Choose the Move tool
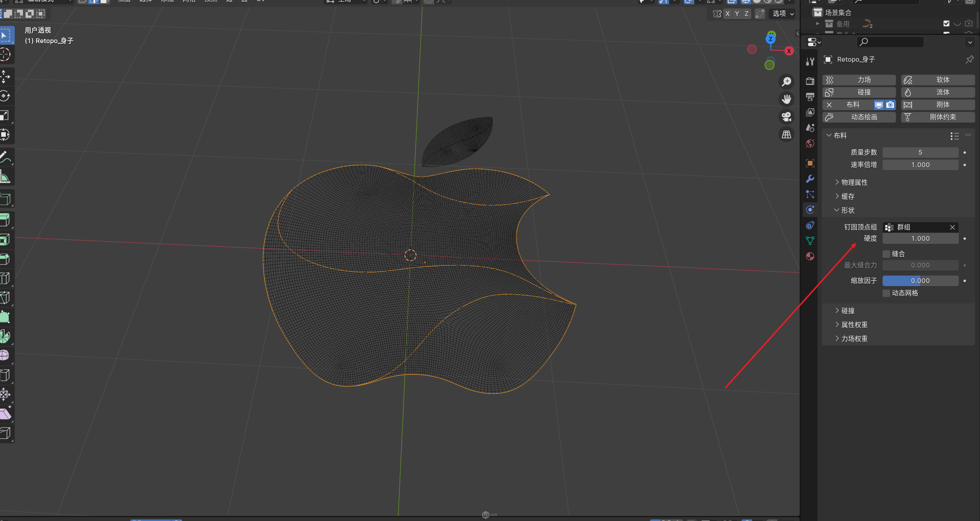980x521 pixels. (x=5, y=77)
